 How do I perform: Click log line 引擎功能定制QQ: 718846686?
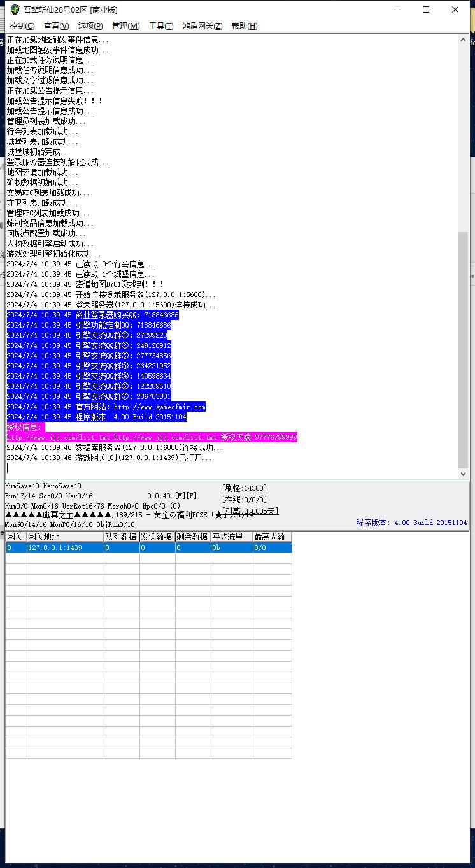click(89, 325)
